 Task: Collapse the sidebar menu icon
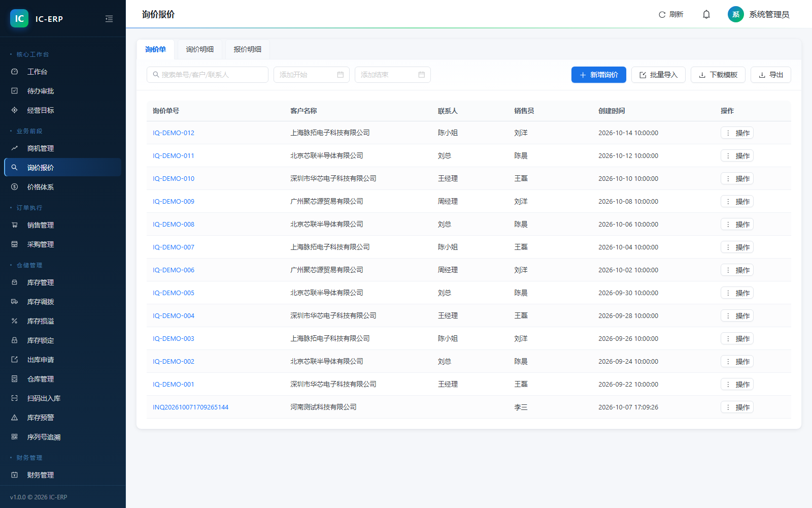[x=109, y=19]
